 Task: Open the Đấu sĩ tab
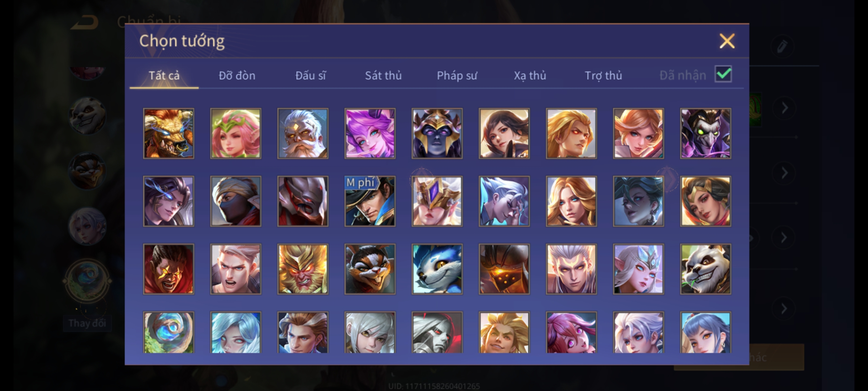[310, 75]
